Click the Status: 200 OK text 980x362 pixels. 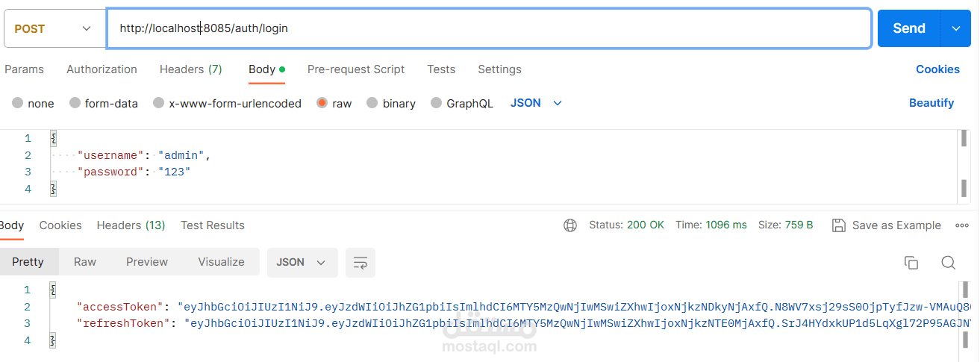626,225
